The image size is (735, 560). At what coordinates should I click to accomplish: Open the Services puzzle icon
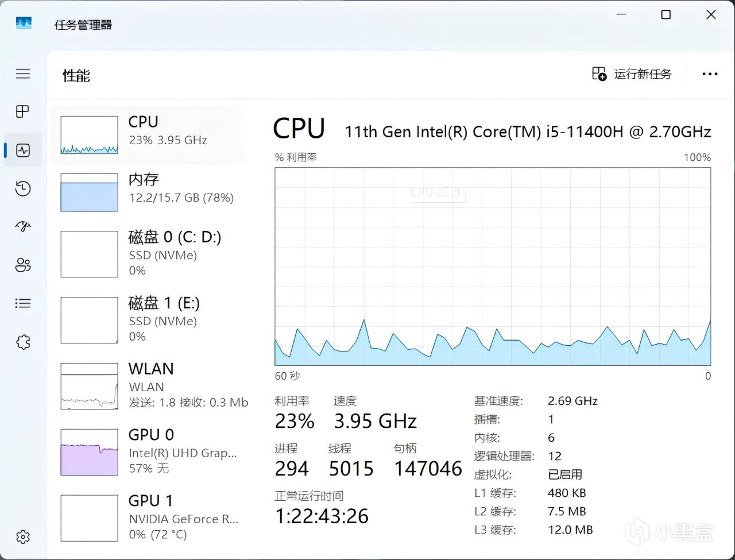click(23, 342)
